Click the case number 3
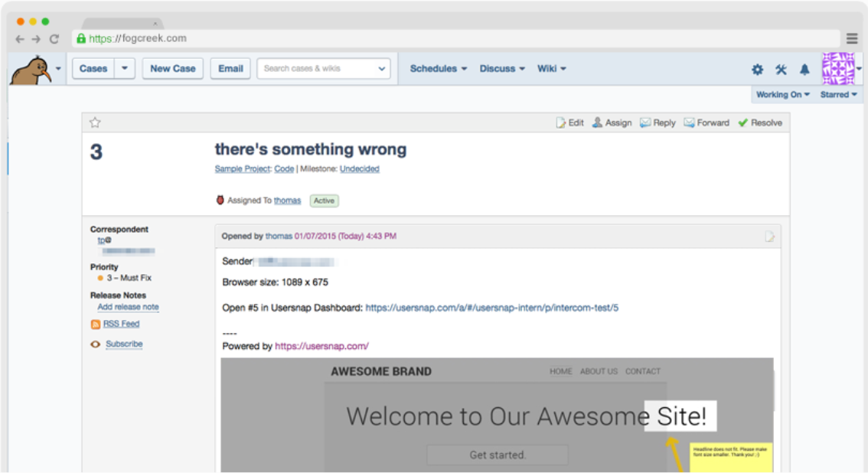 [x=96, y=152]
